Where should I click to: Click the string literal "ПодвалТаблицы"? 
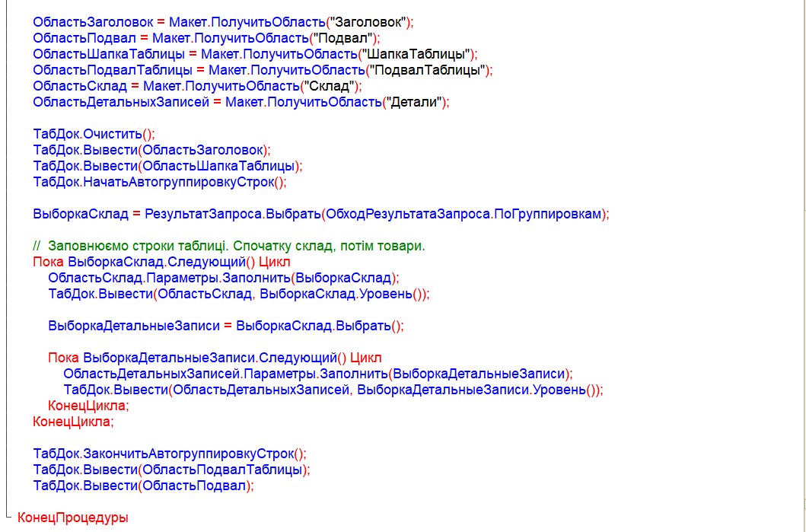[x=426, y=70]
